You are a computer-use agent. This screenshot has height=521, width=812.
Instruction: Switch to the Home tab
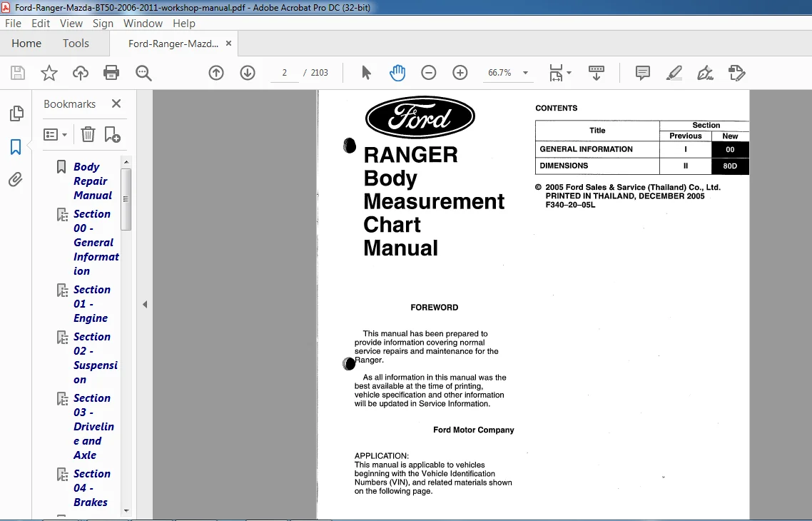click(x=26, y=44)
